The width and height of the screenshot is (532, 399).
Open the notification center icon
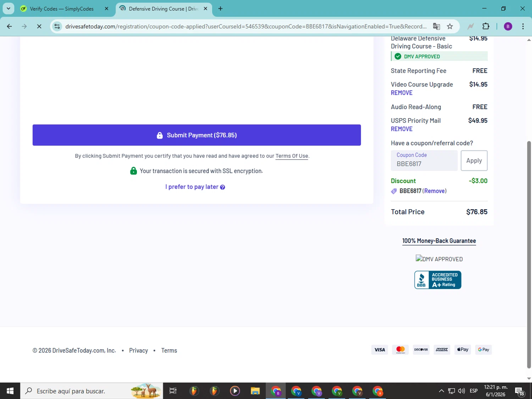pos(520,391)
